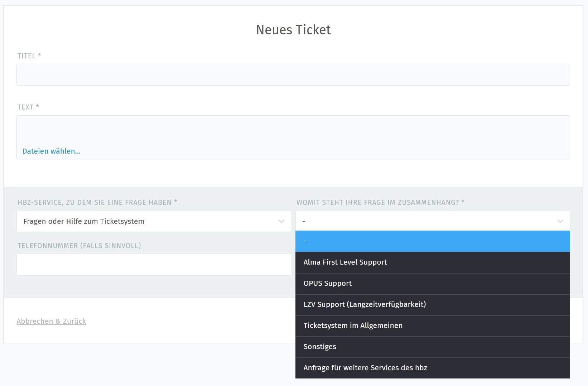
Task: Open the 'Fragen oder Hilfe zum Ticketsystem' dropdown
Action: click(x=153, y=221)
